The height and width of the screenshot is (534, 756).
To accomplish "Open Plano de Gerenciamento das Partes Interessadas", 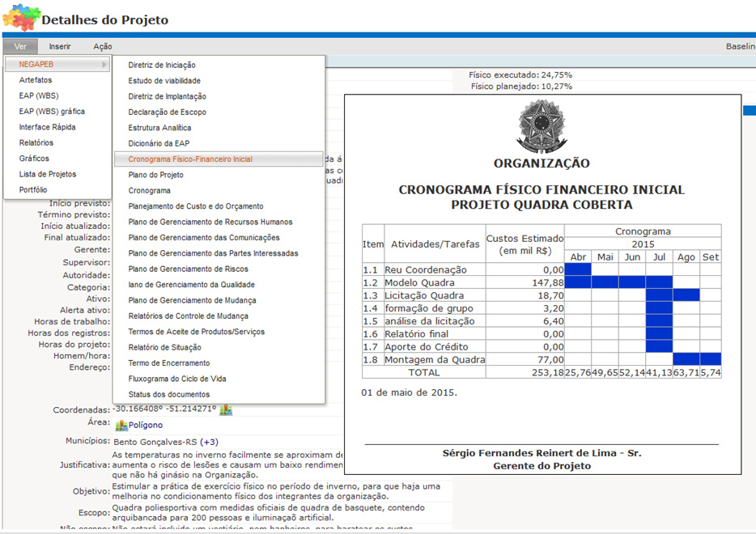I will click(213, 253).
